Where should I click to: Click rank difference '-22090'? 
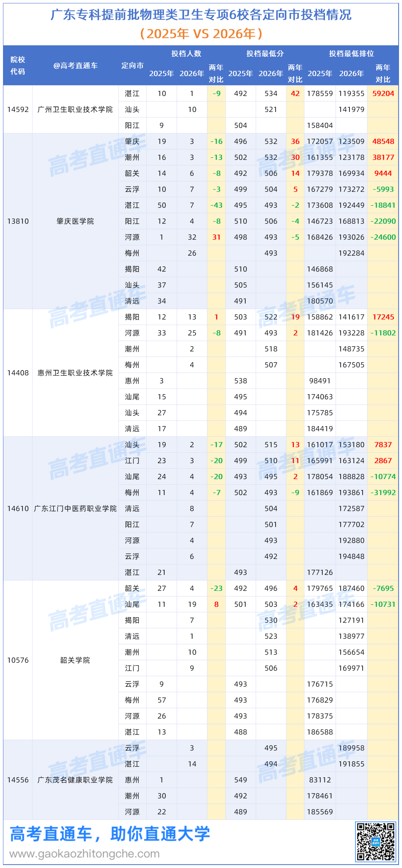[383, 221]
